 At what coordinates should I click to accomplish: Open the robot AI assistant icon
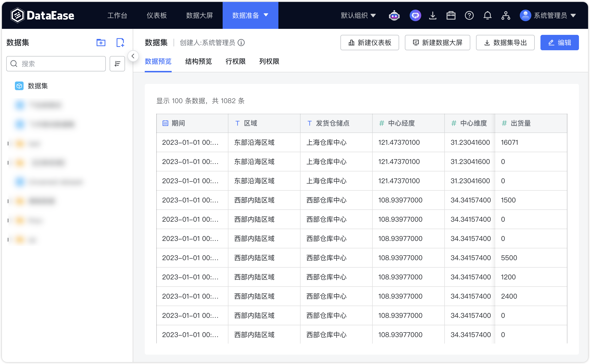[x=394, y=16]
